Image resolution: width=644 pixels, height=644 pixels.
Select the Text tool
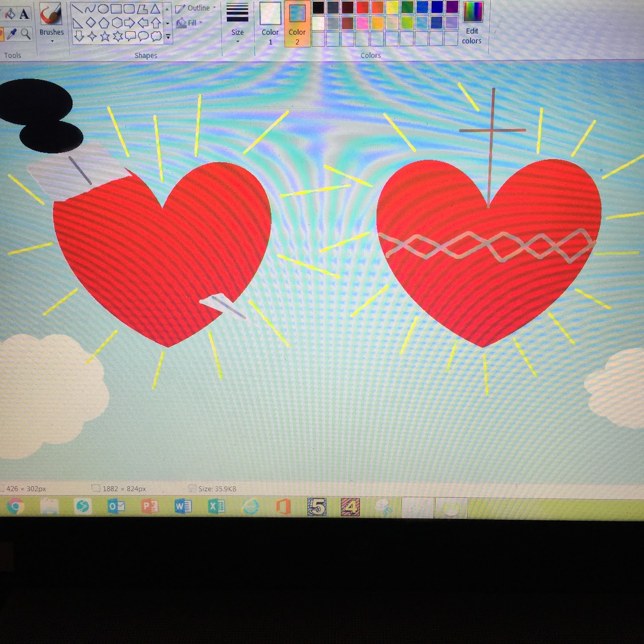point(24,14)
